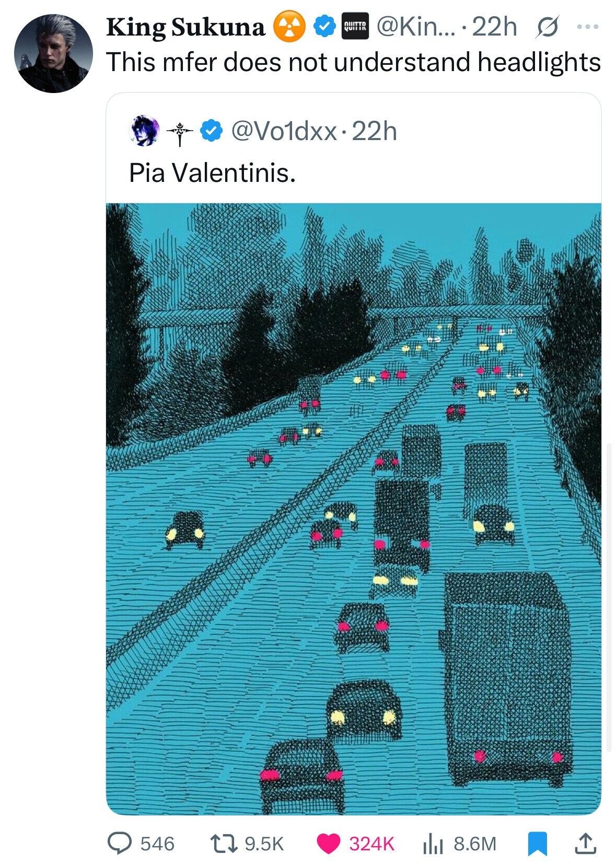Open the highway illustration image
This screenshot has height=866, width=616.
point(353,508)
